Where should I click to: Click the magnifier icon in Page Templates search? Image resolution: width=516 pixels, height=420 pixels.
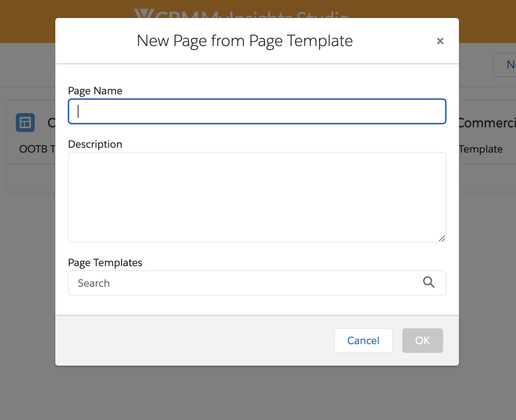429,283
